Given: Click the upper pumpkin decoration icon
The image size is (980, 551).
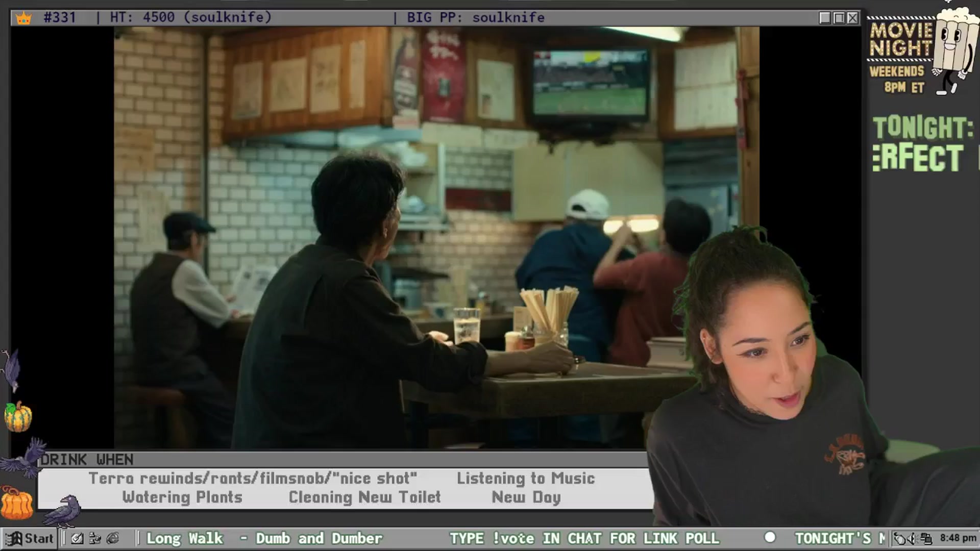Looking at the screenshot, I should tap(18, 416).
